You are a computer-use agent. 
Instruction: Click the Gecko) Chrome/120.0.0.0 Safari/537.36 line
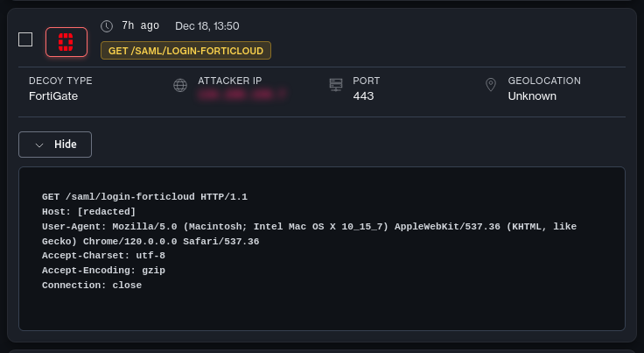coord(150,241)
